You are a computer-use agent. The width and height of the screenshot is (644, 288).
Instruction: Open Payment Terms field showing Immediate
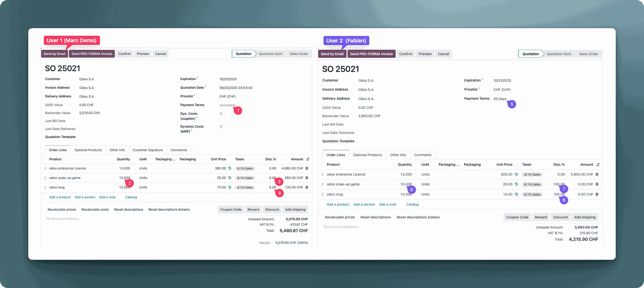[227, 105]
